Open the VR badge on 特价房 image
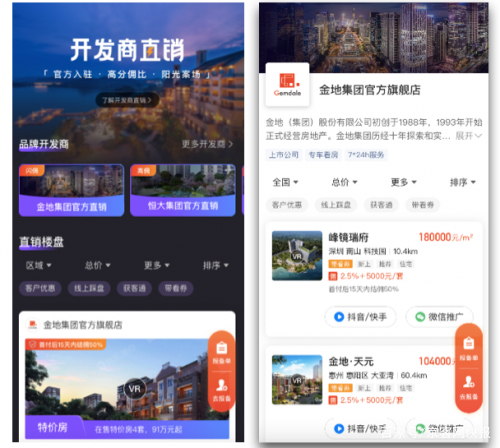The width and height of the screenshot is (500, 448). tap(135, 389)
